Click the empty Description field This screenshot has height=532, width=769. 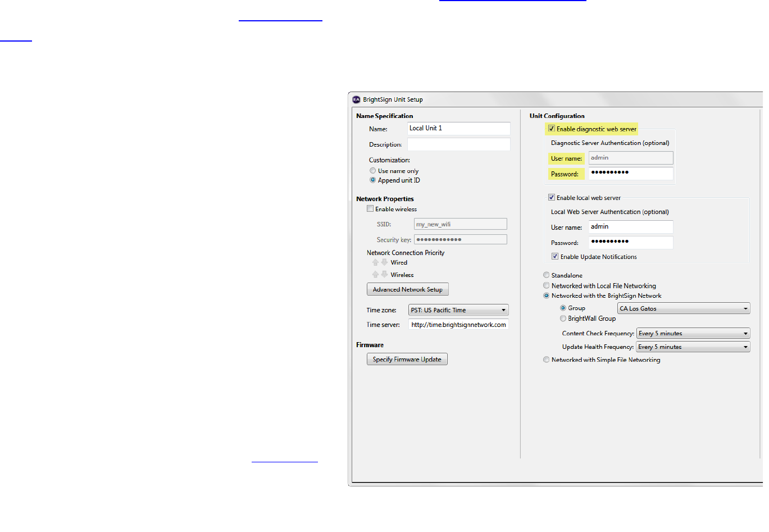coord(459,144)
